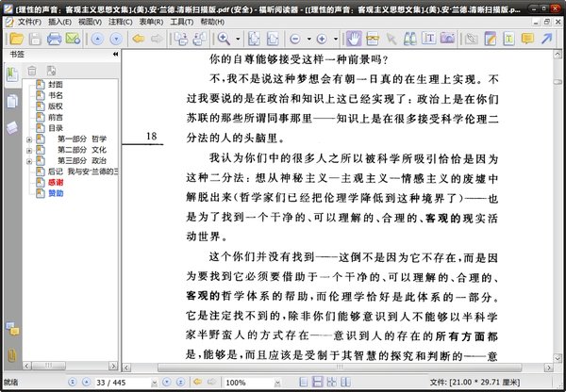Print the document using printer icon
566x392 pixels.
[54, 39]
